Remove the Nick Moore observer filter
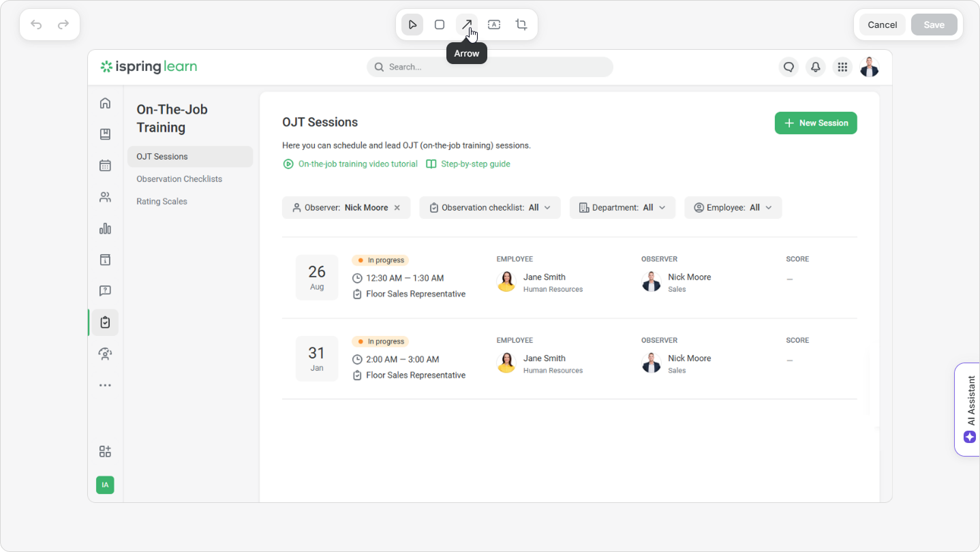The height and width of the screenshot is (552, 980). pos(397,208)
